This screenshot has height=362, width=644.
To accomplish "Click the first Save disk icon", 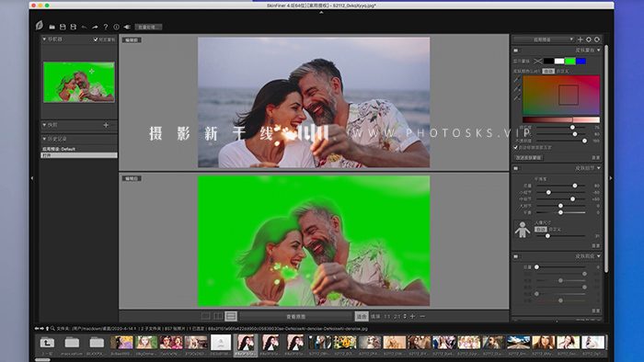I will [x=63, y=27].
